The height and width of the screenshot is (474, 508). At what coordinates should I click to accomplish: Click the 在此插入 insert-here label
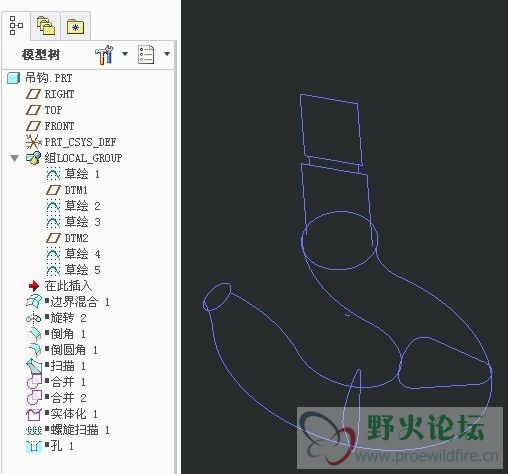pos(68,286)
